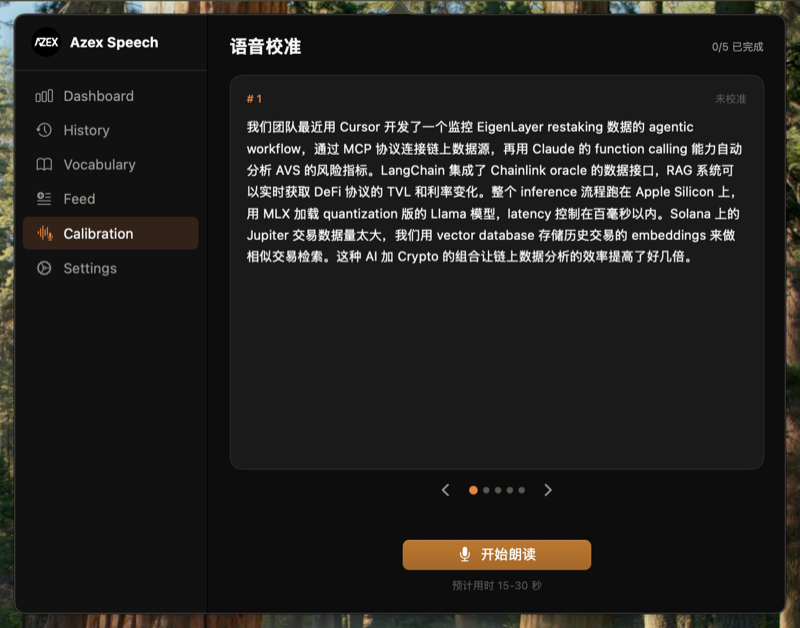
Task: Click the Vocabulary book icon
Action: 44,164
